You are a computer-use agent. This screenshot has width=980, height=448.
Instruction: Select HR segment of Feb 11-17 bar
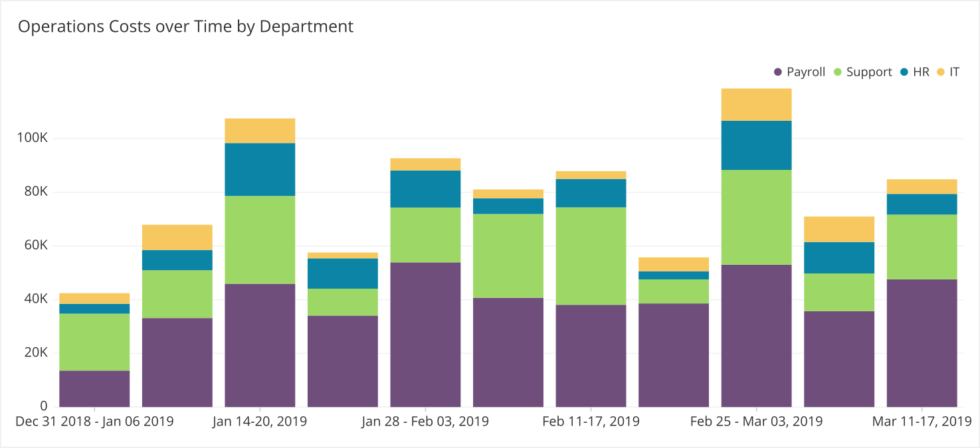[591, 193]
